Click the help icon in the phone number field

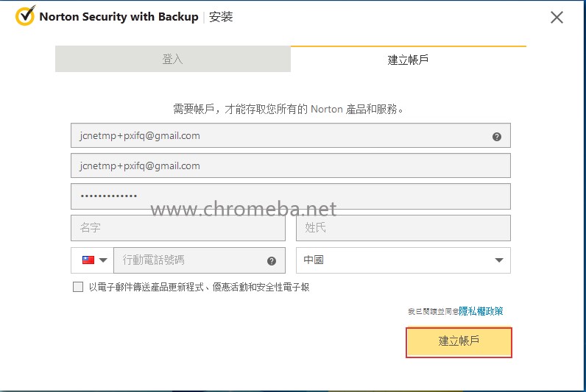pos(272,260)
